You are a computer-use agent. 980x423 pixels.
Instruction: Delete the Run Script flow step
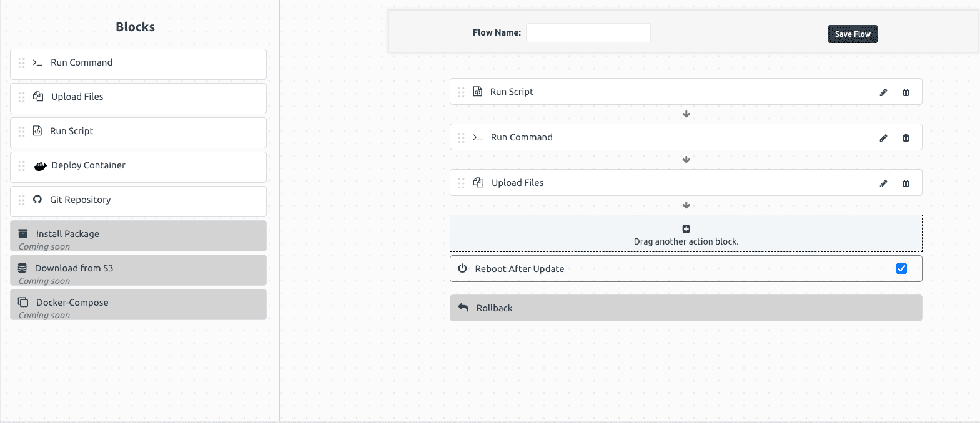906,92
